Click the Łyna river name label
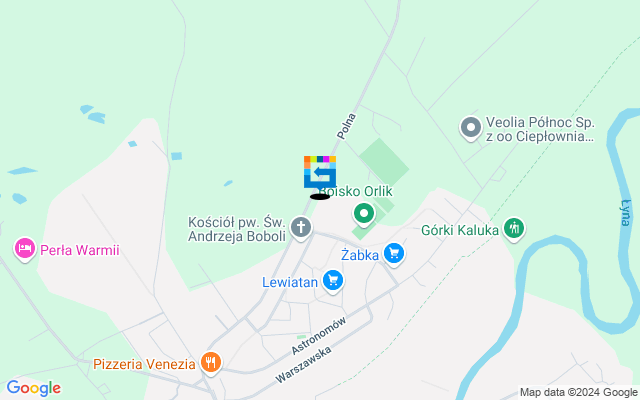640x400 pixels. point(625,212)
